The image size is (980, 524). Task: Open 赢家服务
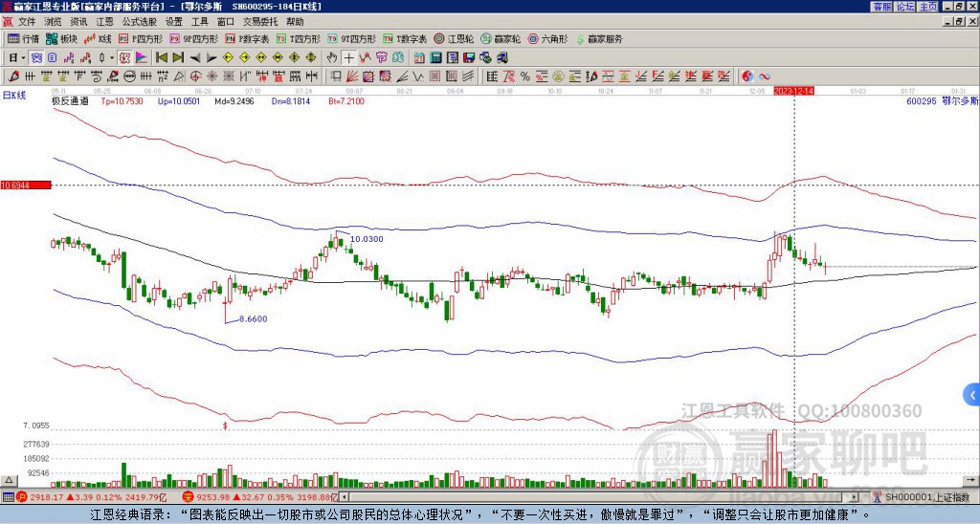599,38
